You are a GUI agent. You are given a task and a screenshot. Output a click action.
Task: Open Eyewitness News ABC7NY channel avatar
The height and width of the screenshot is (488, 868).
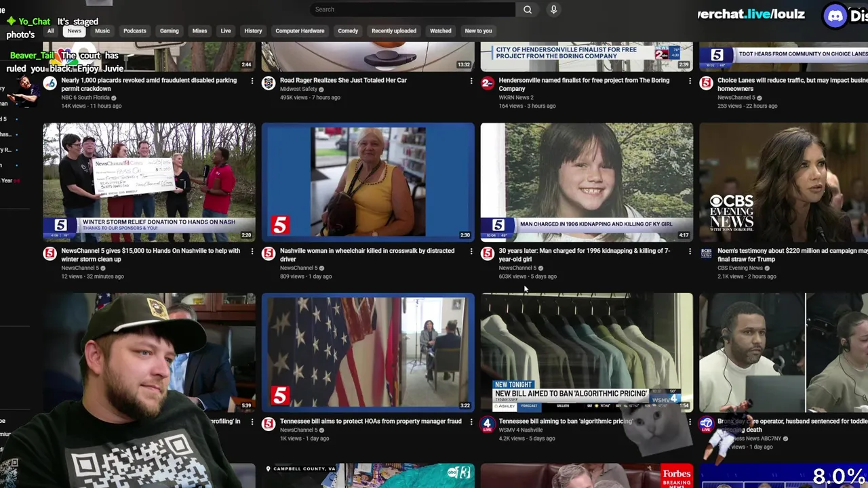click(x=707, y=424)
